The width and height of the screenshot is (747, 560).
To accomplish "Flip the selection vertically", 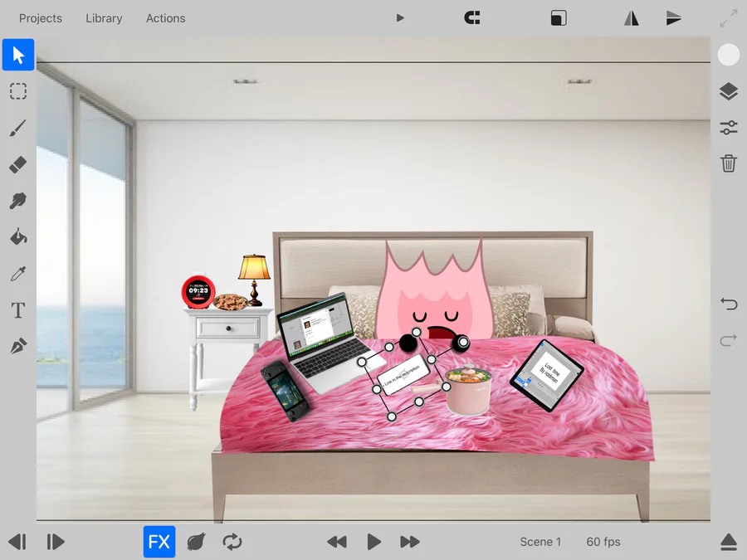I will coord(673,18).
